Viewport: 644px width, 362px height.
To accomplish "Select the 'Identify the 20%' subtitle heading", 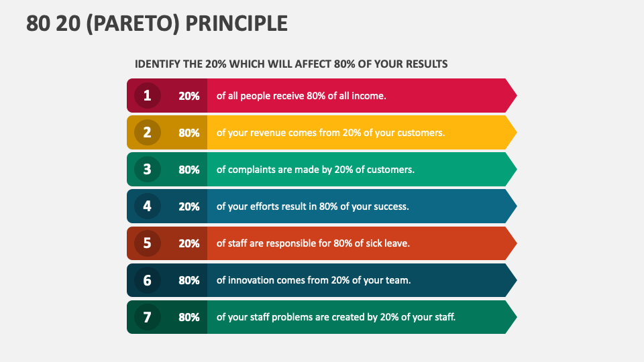I will 291,64.
